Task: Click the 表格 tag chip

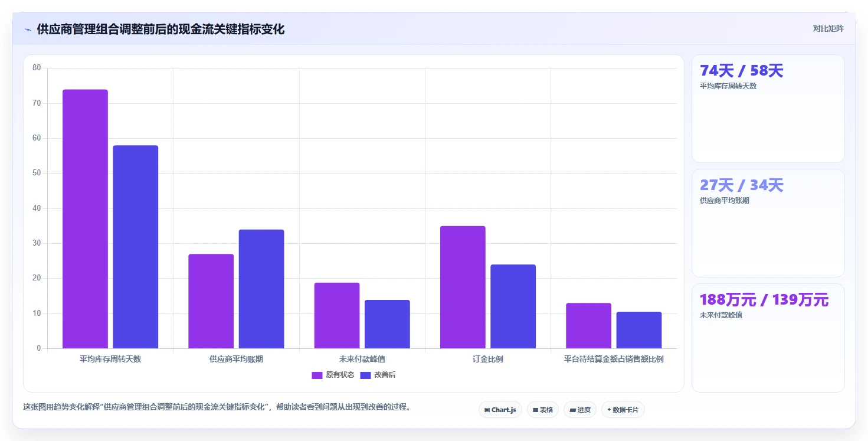Action: coord(542,410)
